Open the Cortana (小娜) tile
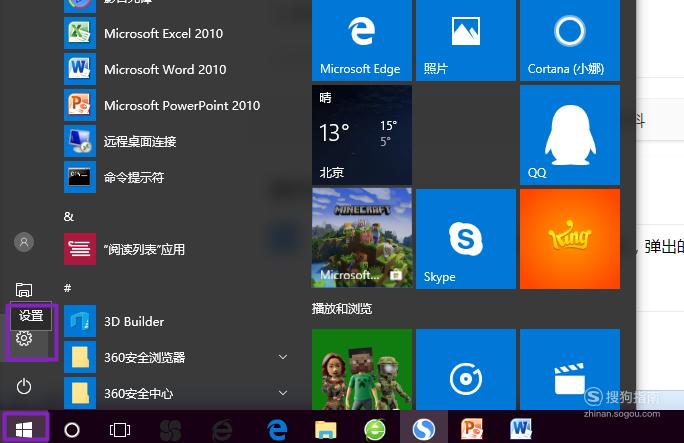The height and width of the screenshot is (443, 684). pyautogui.click(x=570, y=40)
